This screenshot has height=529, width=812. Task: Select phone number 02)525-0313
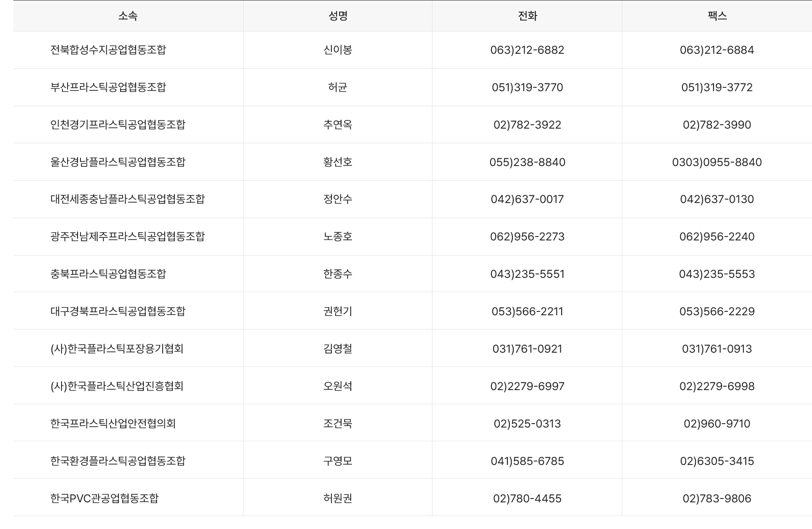coord(527,424)
